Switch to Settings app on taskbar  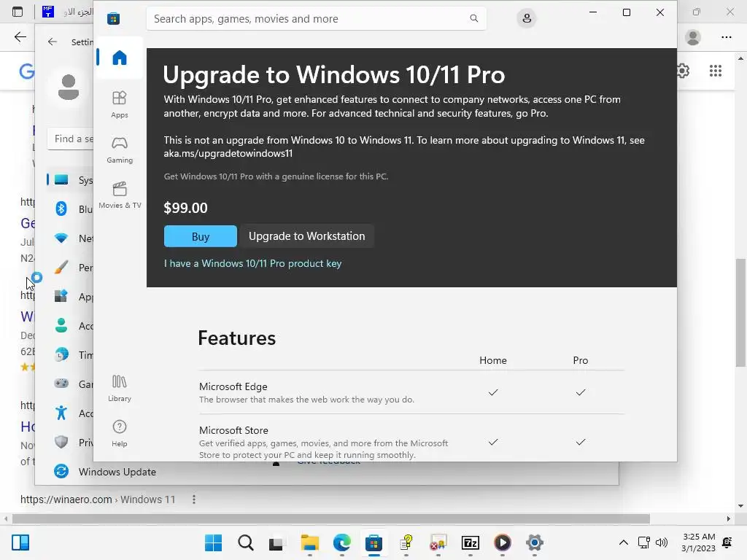click(x=535, y=542)
